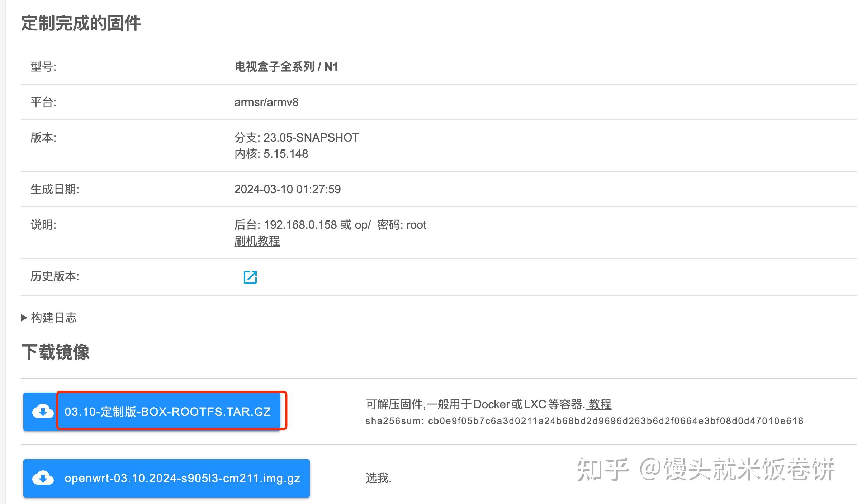Download 03.10-定制版-BOX-ROOTFS.TAR.GZ firmware
Image resolution: width=857 pixels, height=504 pixels.
click(x=168, y=412)
